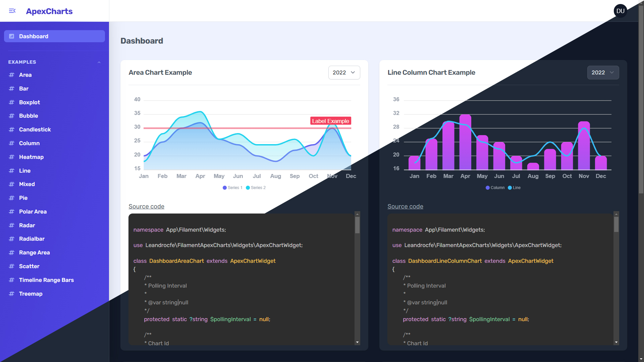644x362 pixels.
Task: Click the hash icon beside Heatmap
Action: (x=12, y=157)
